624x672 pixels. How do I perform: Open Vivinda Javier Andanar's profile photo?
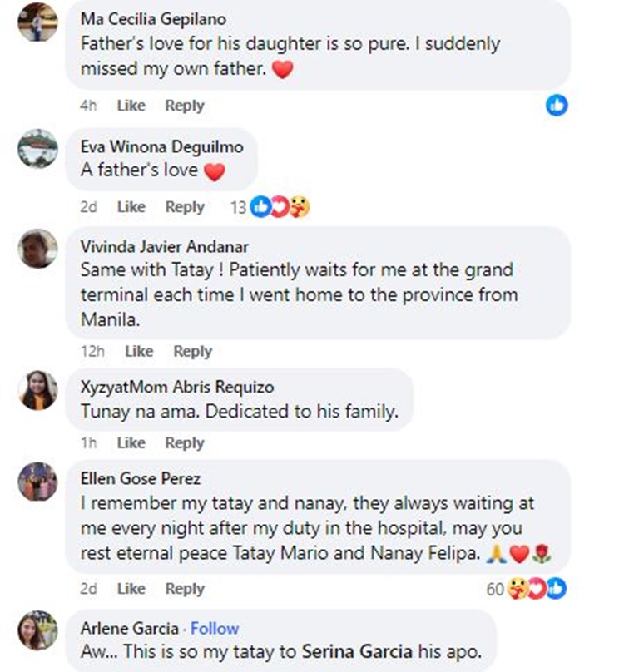click(x=38, y=248)
